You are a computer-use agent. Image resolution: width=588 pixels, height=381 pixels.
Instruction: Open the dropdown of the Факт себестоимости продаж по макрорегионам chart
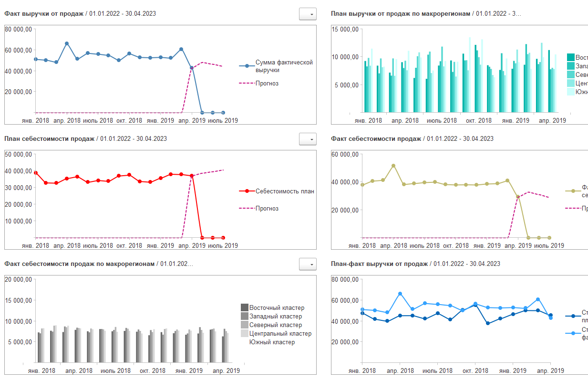click(308, 264)
